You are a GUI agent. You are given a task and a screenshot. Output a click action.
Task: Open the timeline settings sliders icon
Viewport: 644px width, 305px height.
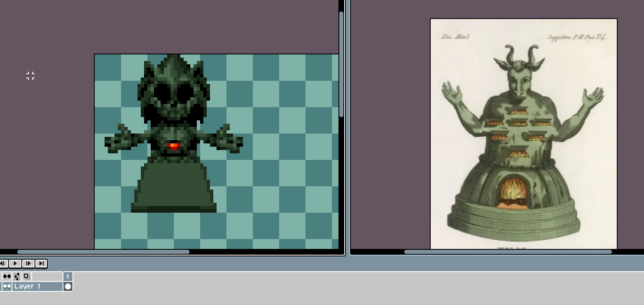click(x=17, y=276)
